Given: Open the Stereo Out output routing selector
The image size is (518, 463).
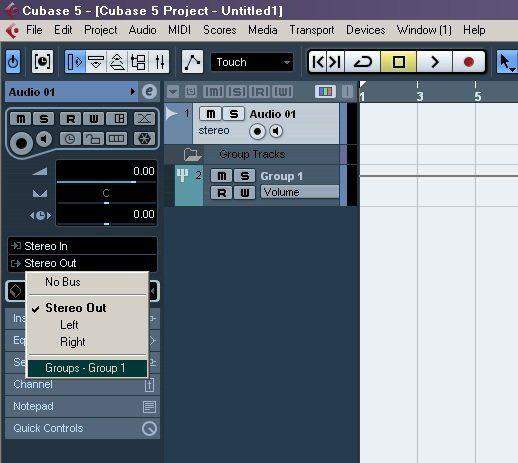Looking at the screenshot, I should [x=82, y=263].
